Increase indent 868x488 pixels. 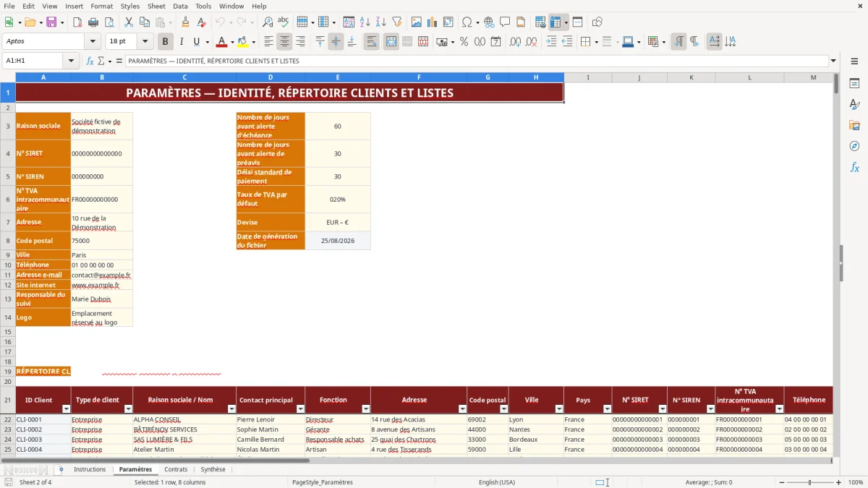point(551,42)
